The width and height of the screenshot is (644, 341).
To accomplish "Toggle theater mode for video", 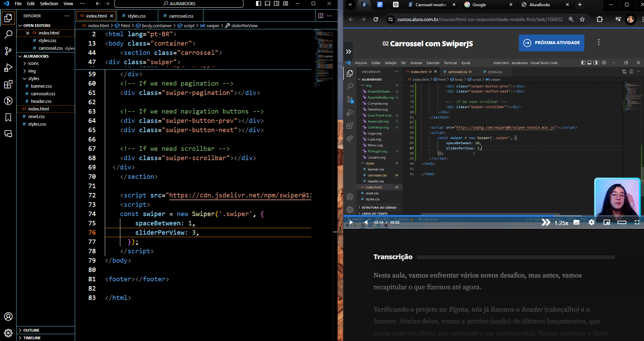I will click(x=622, y=222).
